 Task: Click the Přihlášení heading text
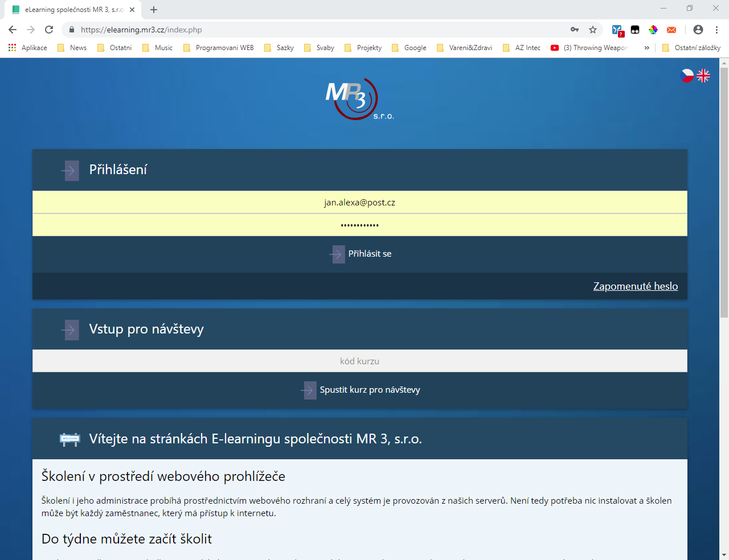pos(118,170)
